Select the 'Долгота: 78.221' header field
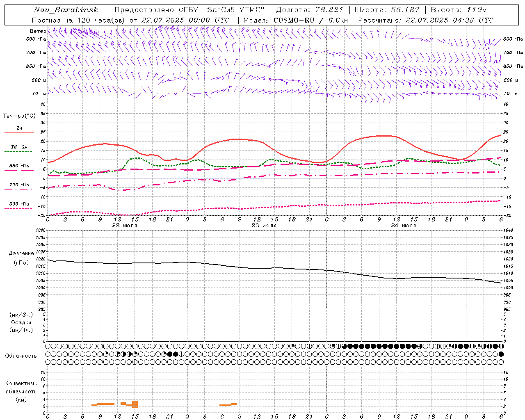 tap(310, 10)
